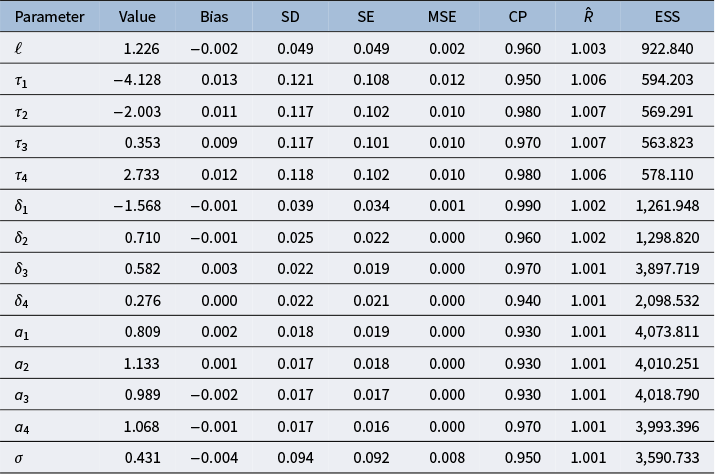Select the σ bias value −0.004
The height and width of the screenshot is (474, 715).
[214, 458]
